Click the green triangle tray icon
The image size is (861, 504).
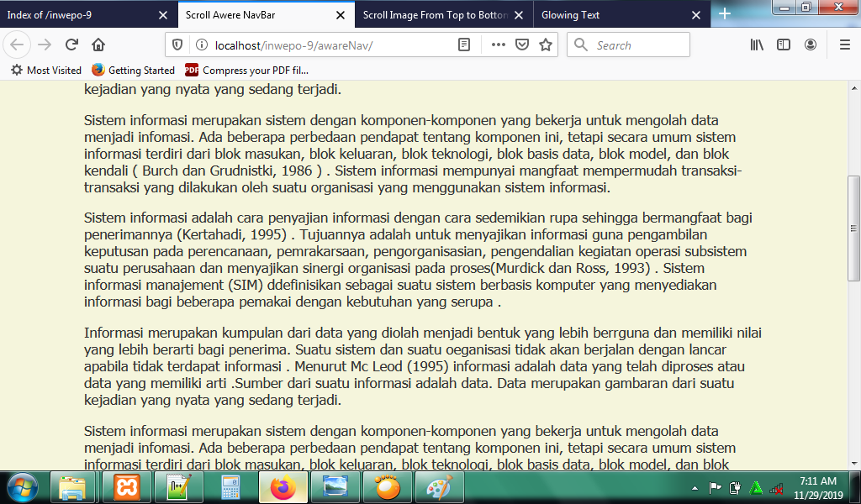756,487
